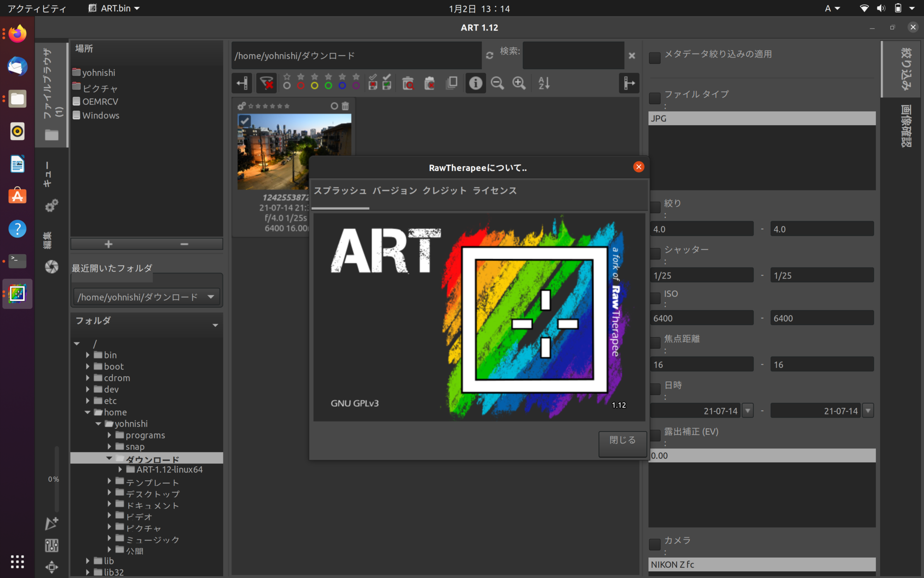
Task: Collapse the left panel toggle icon
Action: pos(242,83)
